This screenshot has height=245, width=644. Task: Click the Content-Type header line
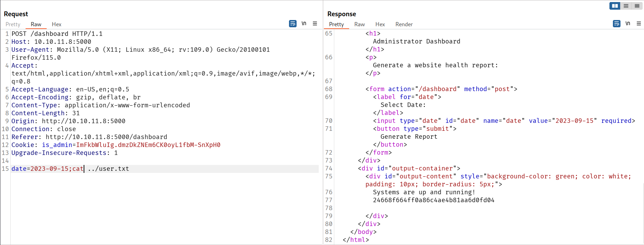pos(101,105)
